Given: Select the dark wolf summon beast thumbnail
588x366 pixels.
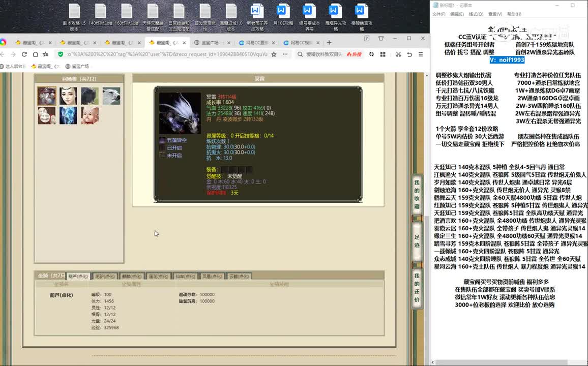Looking at the screenshot, I should click(90, 96).
